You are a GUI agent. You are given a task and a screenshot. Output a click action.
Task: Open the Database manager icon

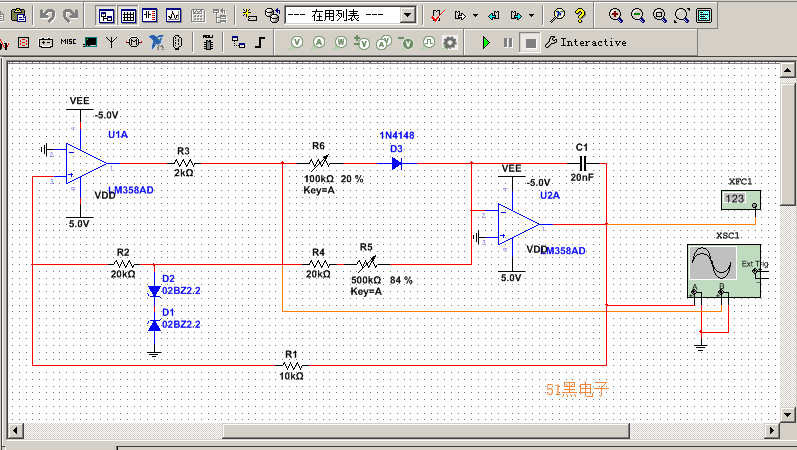[273, 15]
